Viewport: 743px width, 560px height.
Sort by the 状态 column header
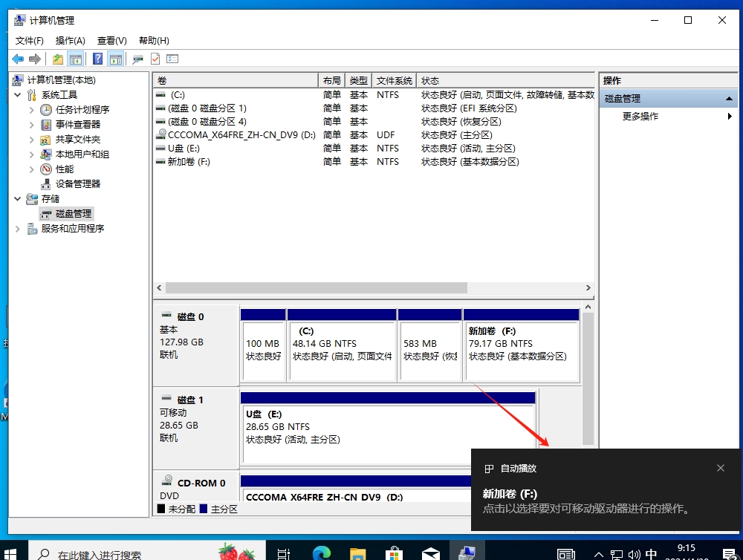[505, 80]
